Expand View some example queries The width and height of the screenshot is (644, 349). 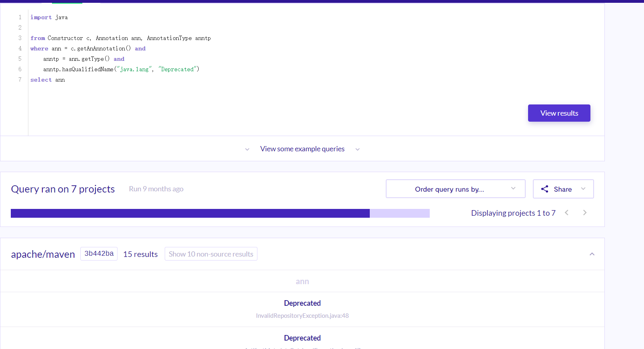(302, 149)
